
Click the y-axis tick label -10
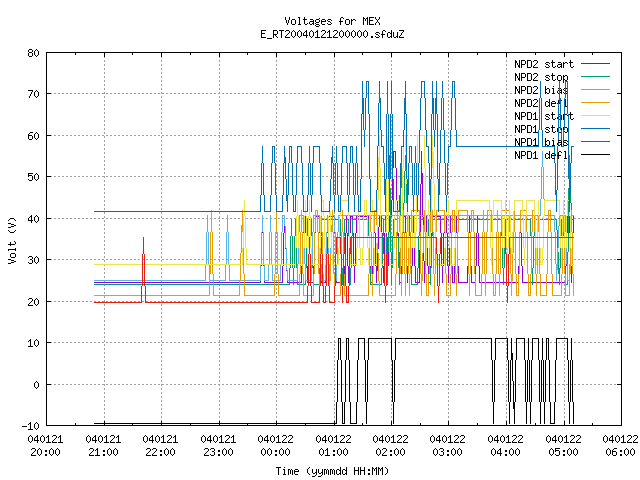(x=31, y=426)
